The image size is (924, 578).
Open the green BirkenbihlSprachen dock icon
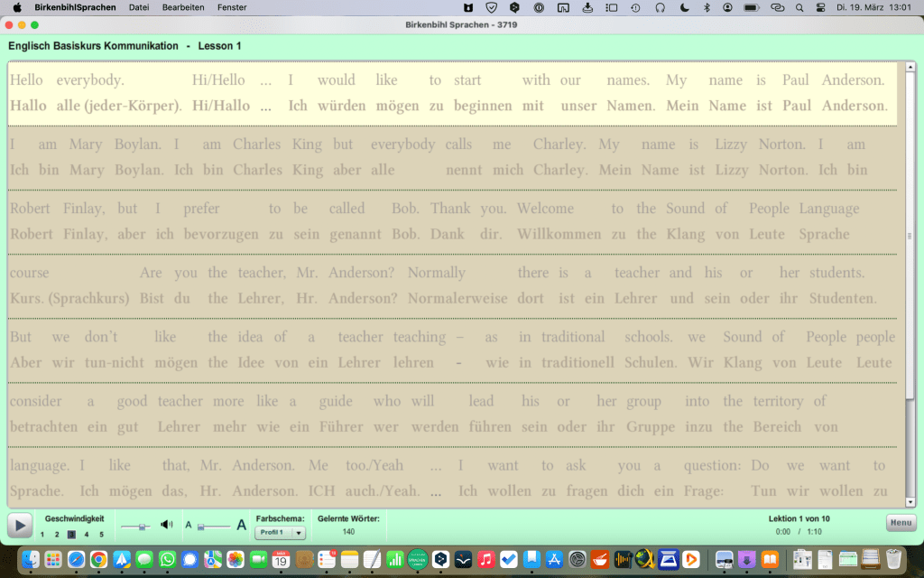pyautogui.click(x=417, y=560)
